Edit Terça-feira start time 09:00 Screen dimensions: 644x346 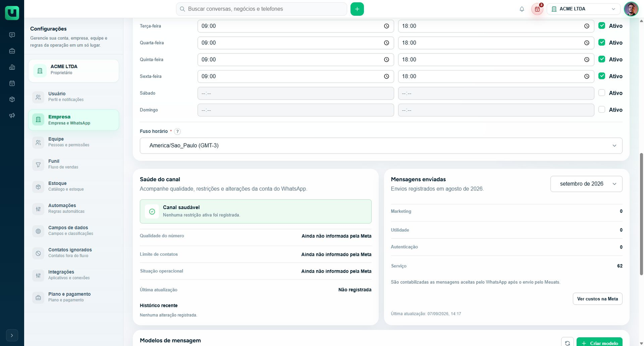[296, 26]
